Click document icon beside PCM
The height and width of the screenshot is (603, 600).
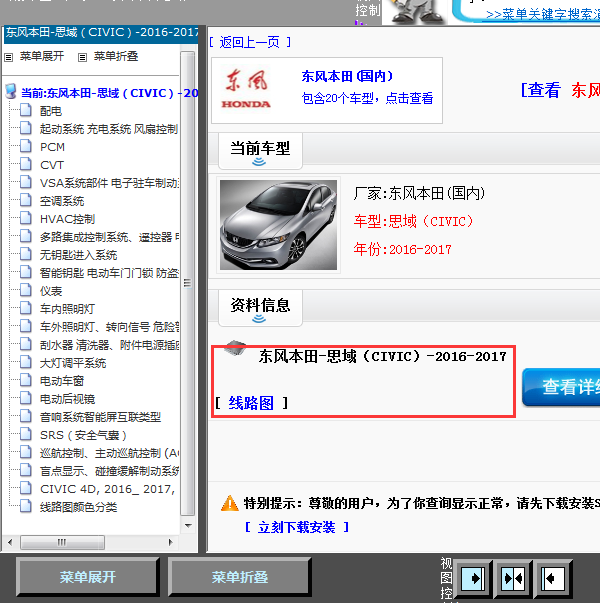point(26,147)
